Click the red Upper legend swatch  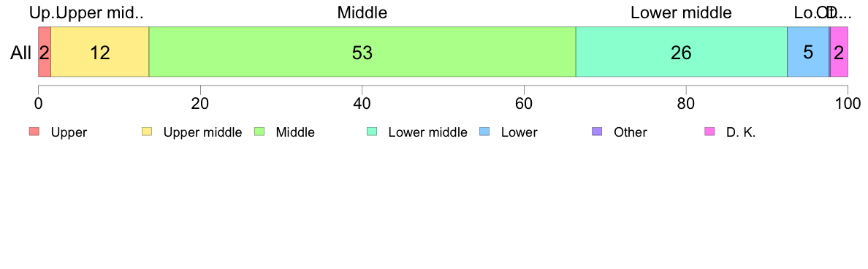click(x=34, y=132)
